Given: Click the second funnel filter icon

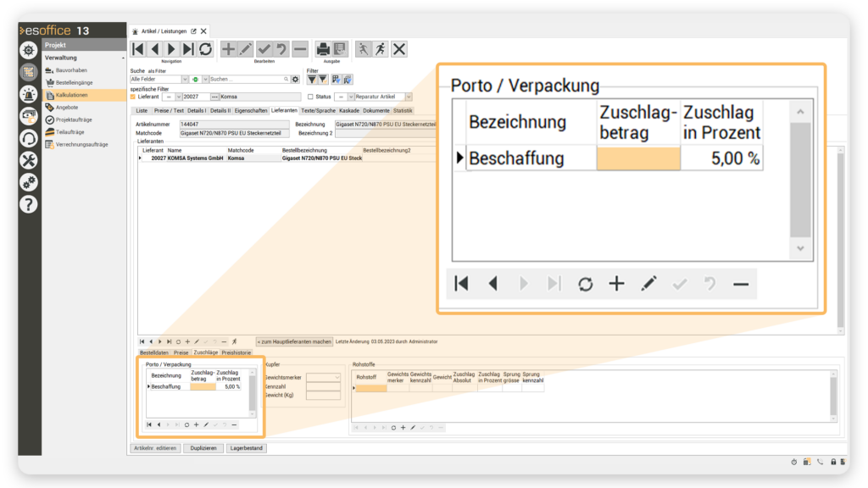Looking at the screenshot, I should click(323, 80).
